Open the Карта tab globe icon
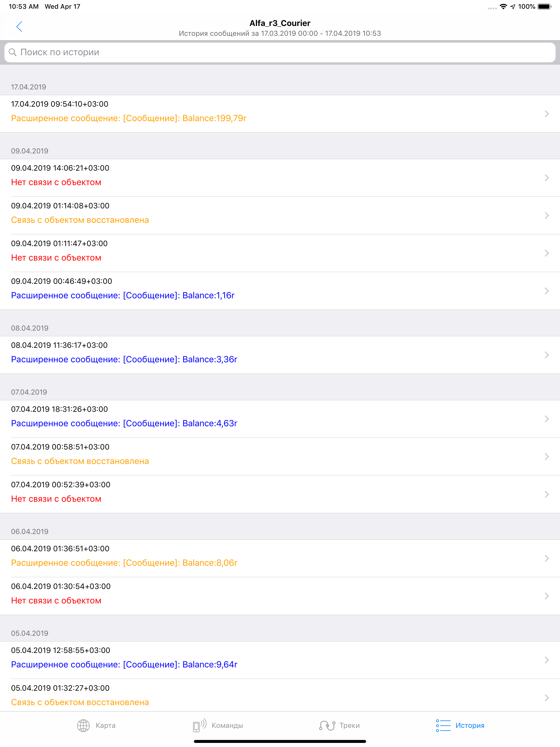560x747 pixels. click(x=83, y=725)
